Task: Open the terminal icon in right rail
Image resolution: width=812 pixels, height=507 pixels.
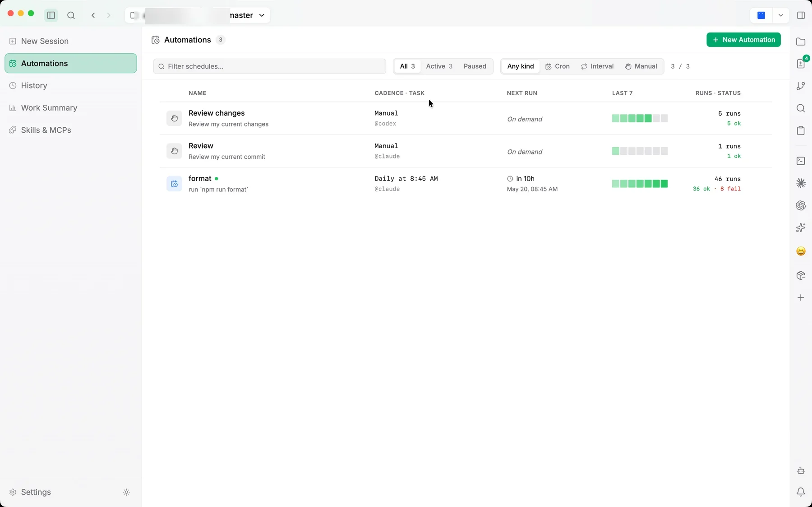Action: pos(801,161)
